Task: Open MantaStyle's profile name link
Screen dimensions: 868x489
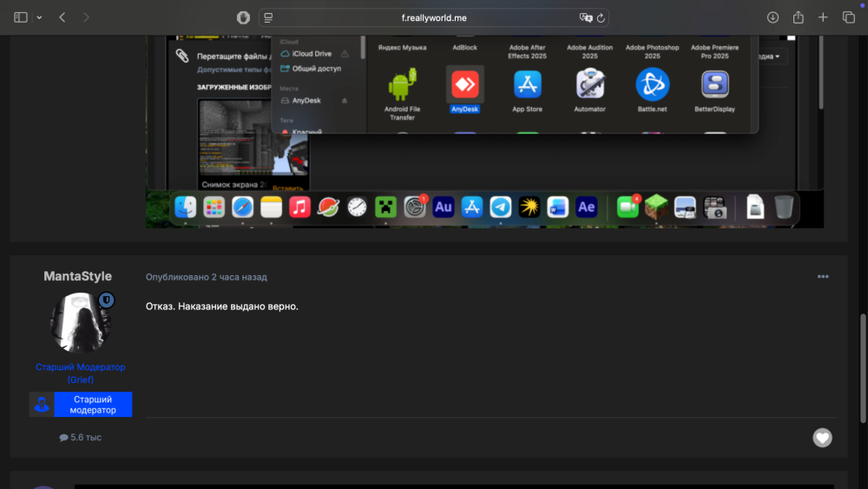Action: pyautogui.click(x=77, y=276)
